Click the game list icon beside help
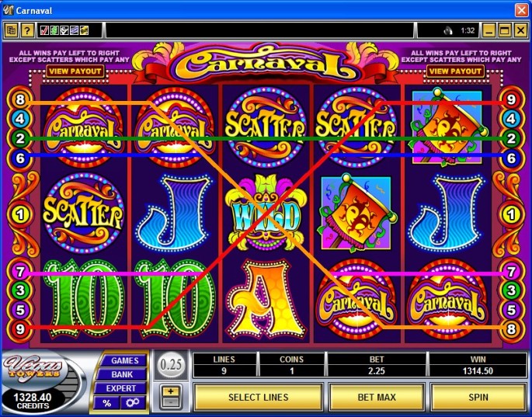Screen dimensions: 532x417 pos(11,31)
